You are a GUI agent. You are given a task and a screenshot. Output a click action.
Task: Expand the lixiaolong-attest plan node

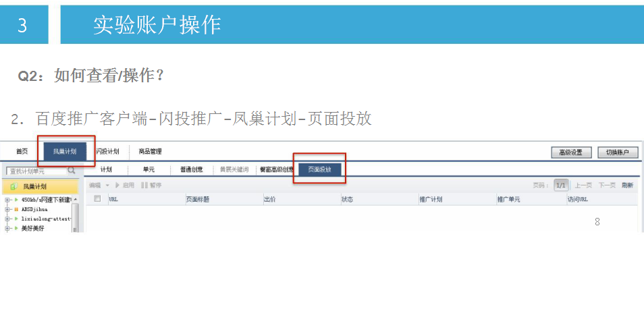7,219
